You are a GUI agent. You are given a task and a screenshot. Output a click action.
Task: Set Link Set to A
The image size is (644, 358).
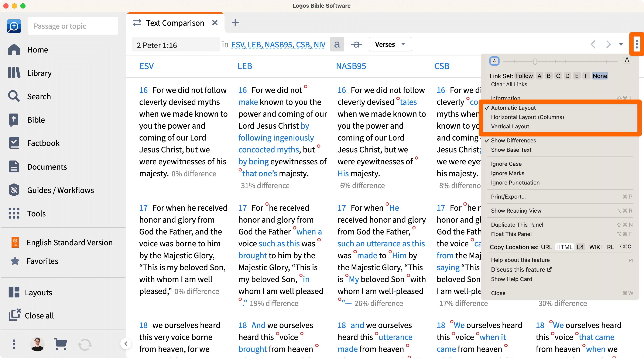point(539,76)
